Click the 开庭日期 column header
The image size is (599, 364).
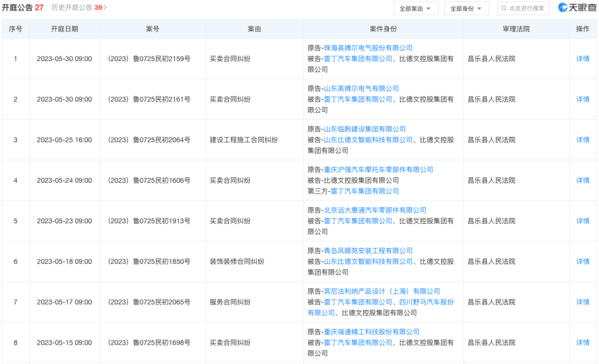tap(64, 29)
